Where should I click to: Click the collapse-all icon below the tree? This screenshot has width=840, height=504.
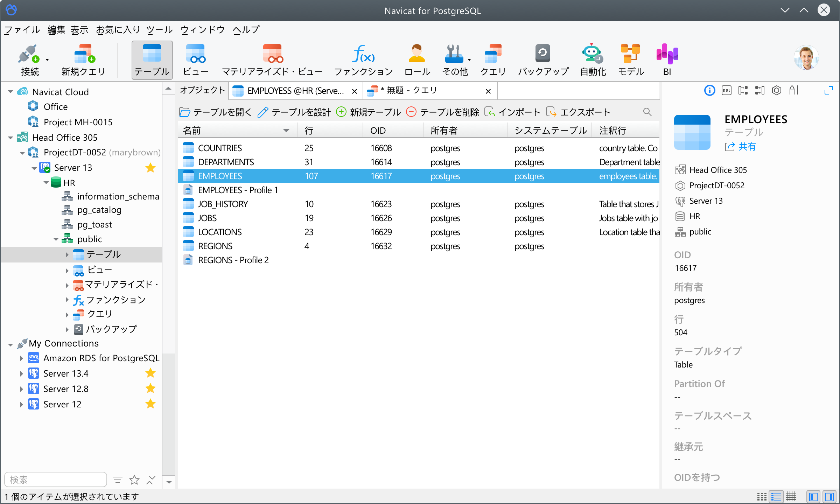point(151,480)
